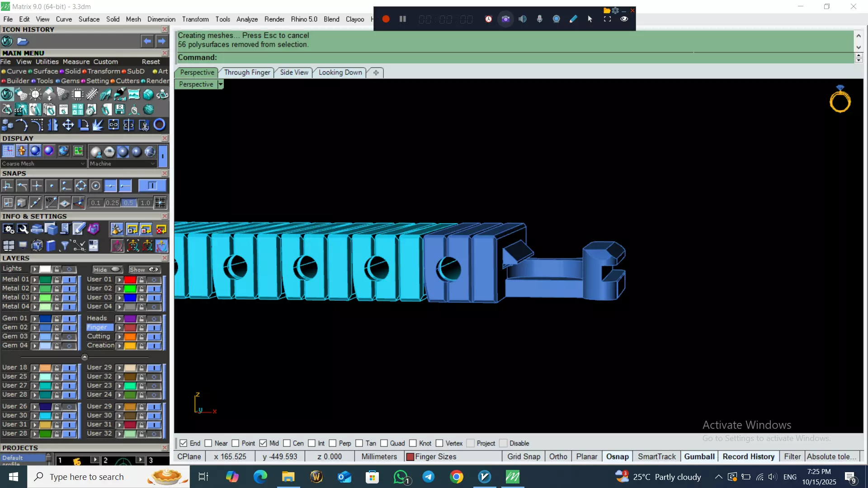868x488 pixels.
Task: Expand the Lights layer arrow
Action: [x=35, y=269]
